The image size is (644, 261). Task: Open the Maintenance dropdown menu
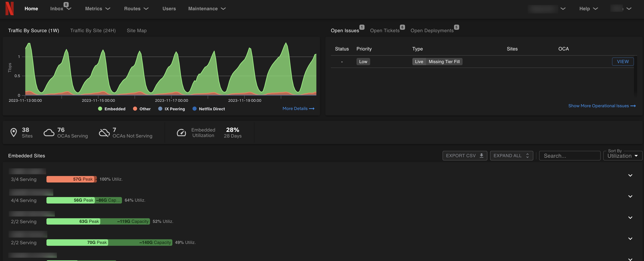click(207, 9)
